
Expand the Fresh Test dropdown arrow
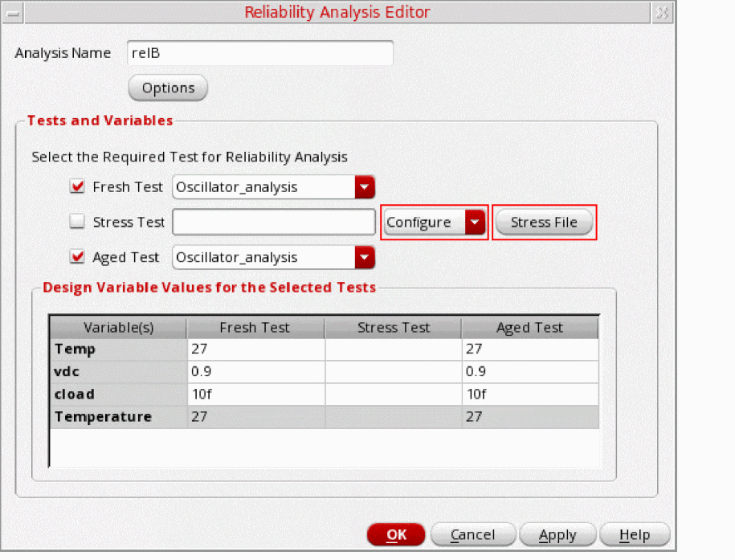[x=365, y=187]
